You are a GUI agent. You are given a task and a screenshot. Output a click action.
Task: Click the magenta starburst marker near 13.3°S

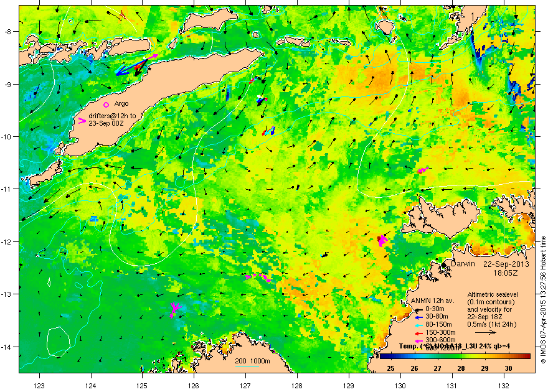(174, 310)
